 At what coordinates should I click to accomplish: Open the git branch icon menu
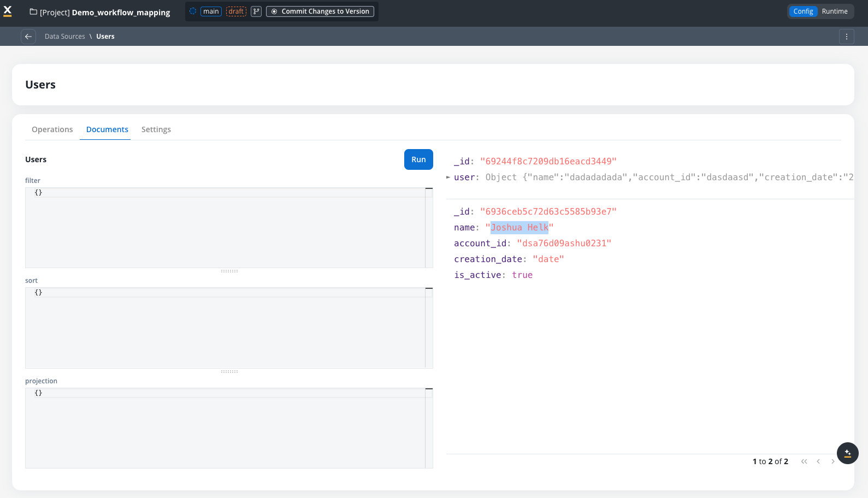click(256, 11)
